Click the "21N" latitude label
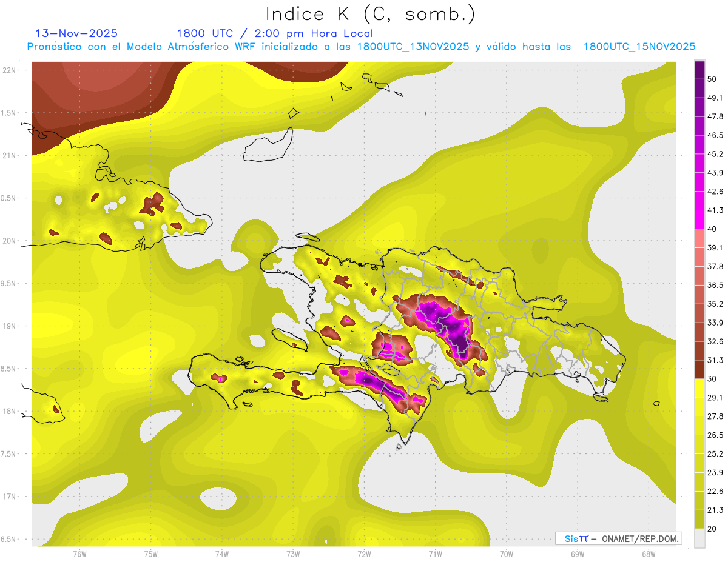This screenshot has width=728, height=562. coord(9,155)
